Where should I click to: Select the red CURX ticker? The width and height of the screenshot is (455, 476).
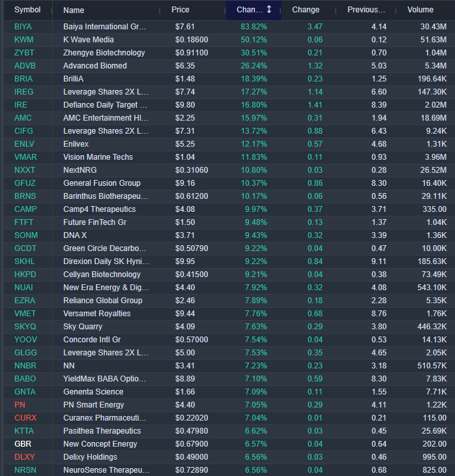click(x=25, y=419)
